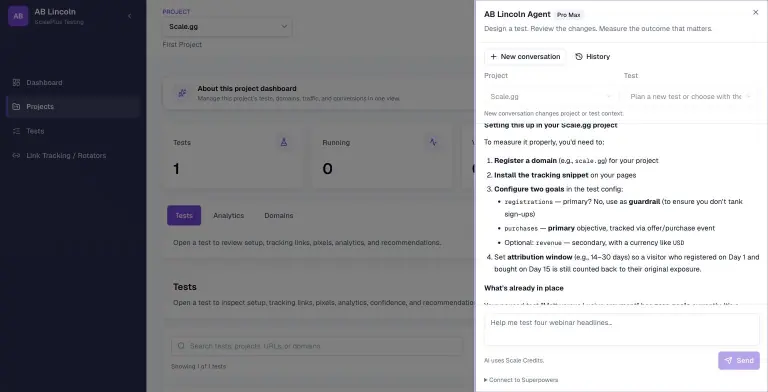
Task: Expand Connect to Superpowers
Action: click(x=521, y=380)
